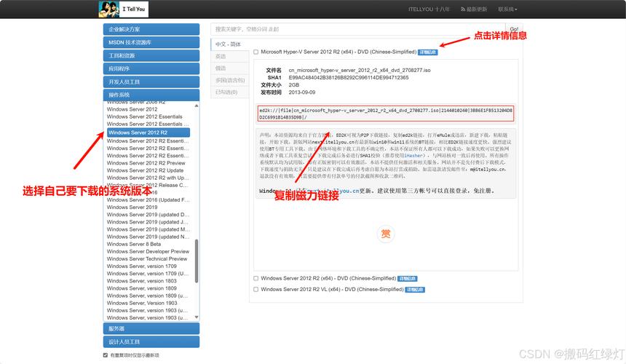Collapse the 操作系统 panel header
Image resolution: width=626 pixels, height=364 pixels.
click(x=151, y=95)
